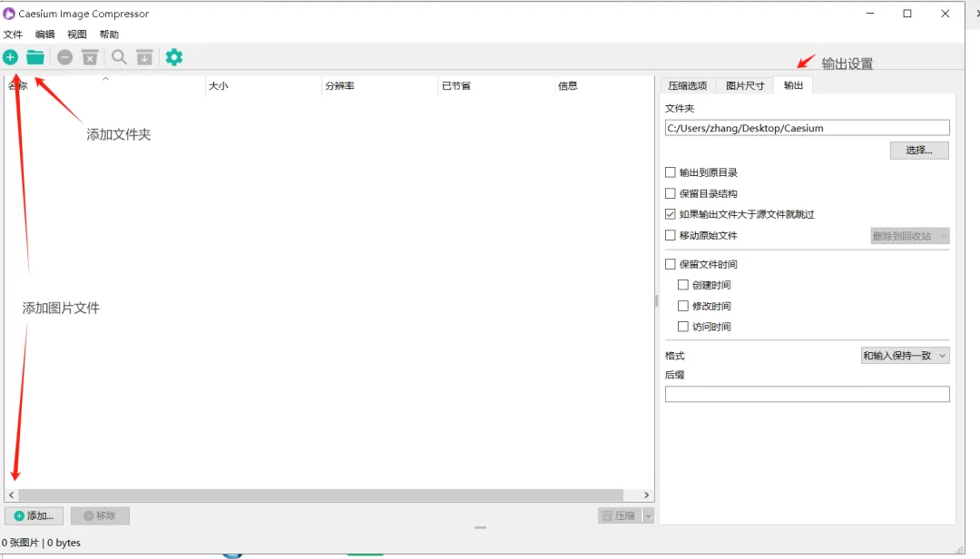
Task: Expand the arrow beside 压缩 button
Action: 649,515
